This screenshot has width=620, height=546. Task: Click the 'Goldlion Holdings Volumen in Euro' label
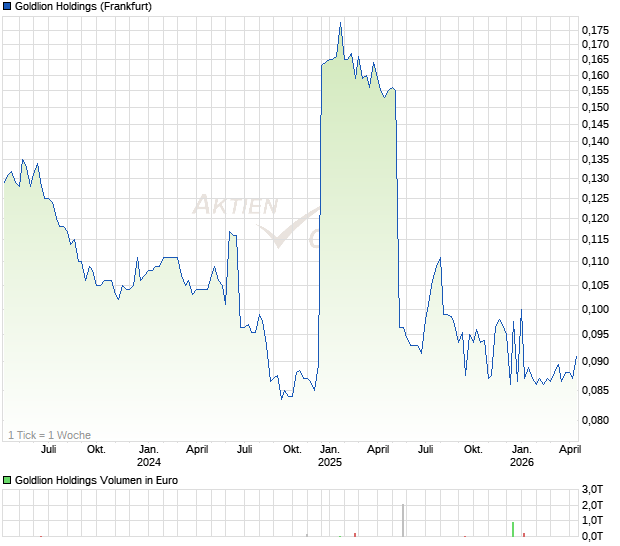pos(96,480)
